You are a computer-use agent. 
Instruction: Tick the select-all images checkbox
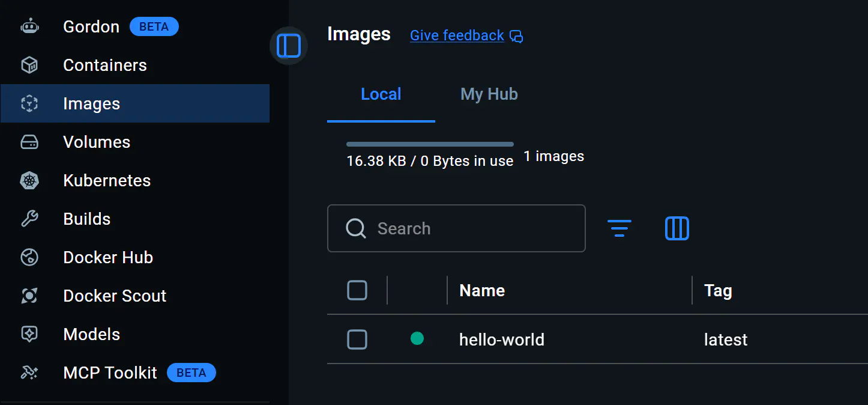pyautogui.click(x=357, y=291)
